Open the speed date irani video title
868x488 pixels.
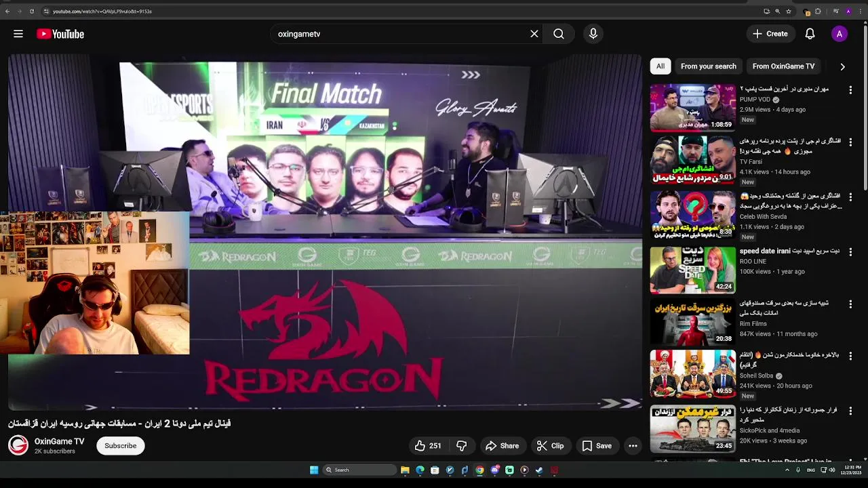(x=789, y=251)
